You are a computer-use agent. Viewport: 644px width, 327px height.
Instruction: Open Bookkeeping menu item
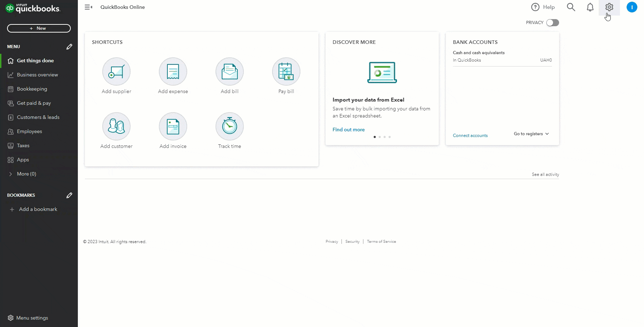(39, 89)
